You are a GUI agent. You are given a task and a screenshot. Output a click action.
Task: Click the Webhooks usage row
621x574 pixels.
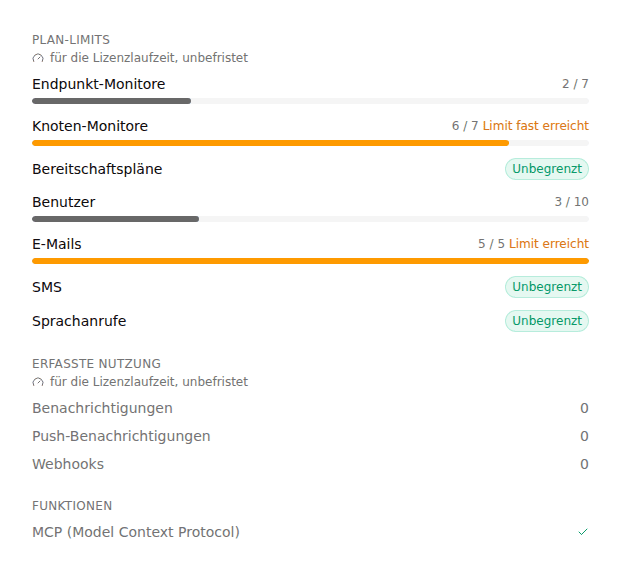[x=310, y=464]
